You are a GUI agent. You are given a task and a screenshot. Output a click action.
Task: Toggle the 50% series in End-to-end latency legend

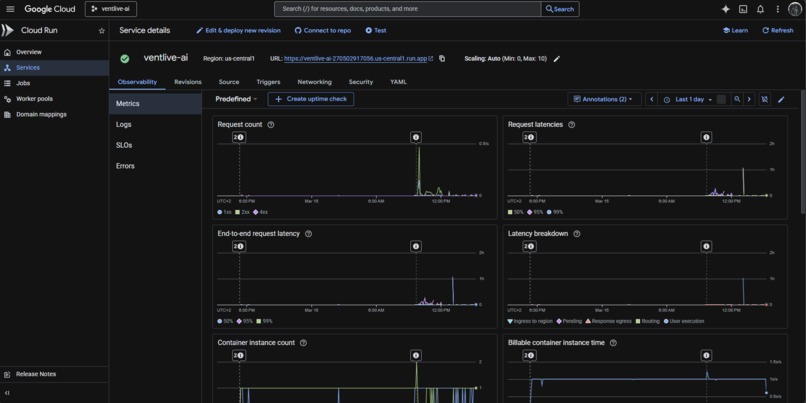click(225, 321)
